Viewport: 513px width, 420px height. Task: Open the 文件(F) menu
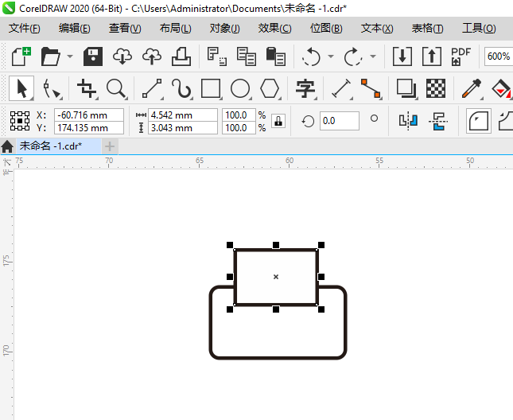point(24,29)
